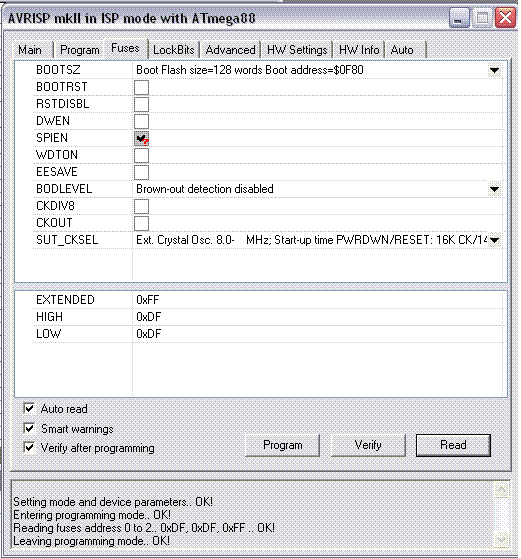Click the SUT_CKSEL label

(x=67, y=240)
